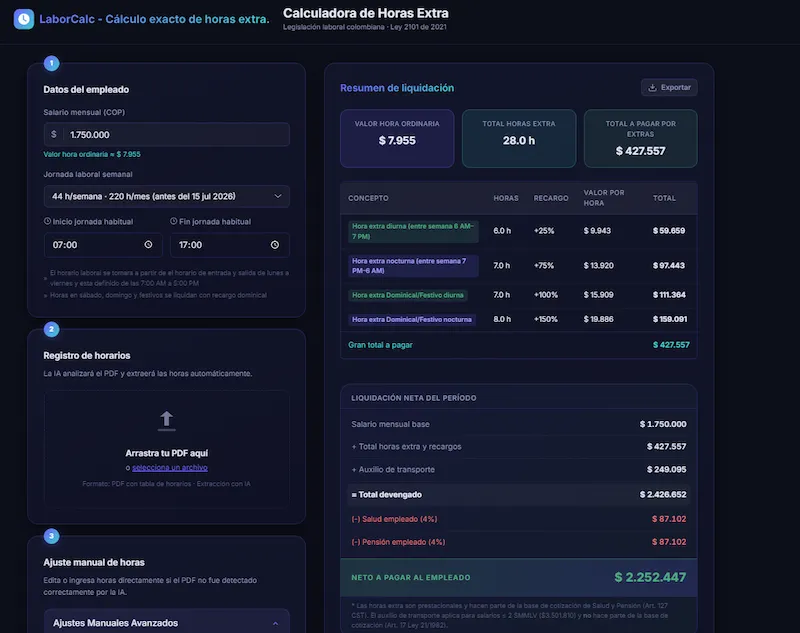Screen dimensions: 800x633
Task: Click the clock icon beside Fin jornada habitual label
Action: click(x=173, y=221)
